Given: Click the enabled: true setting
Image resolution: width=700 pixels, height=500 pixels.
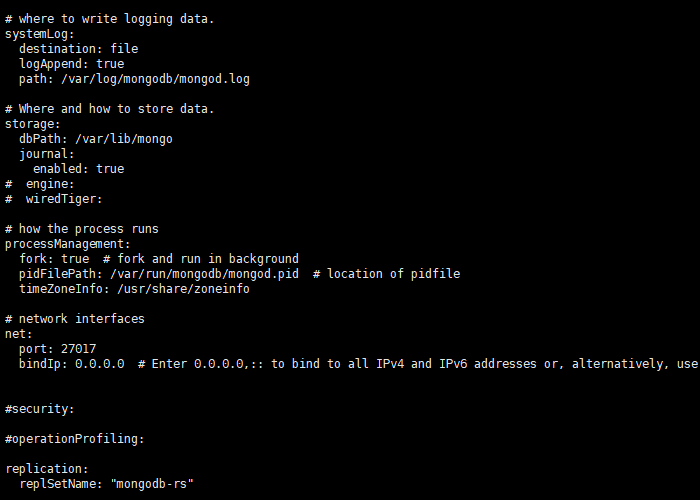Looking at the screenshot, I should (x=79, y=169).
